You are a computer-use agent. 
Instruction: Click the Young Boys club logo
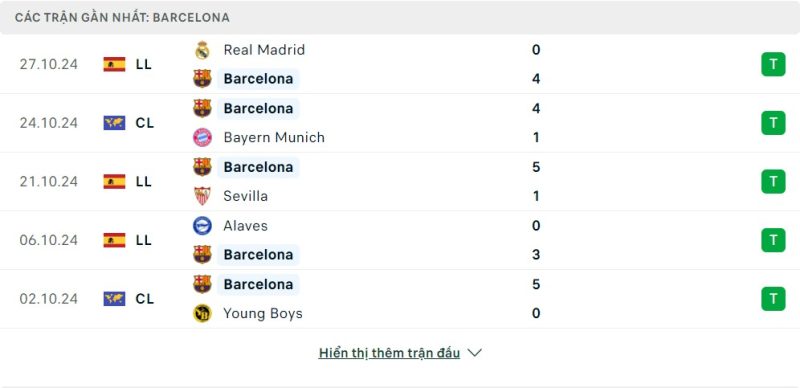(x=202, y=313)
